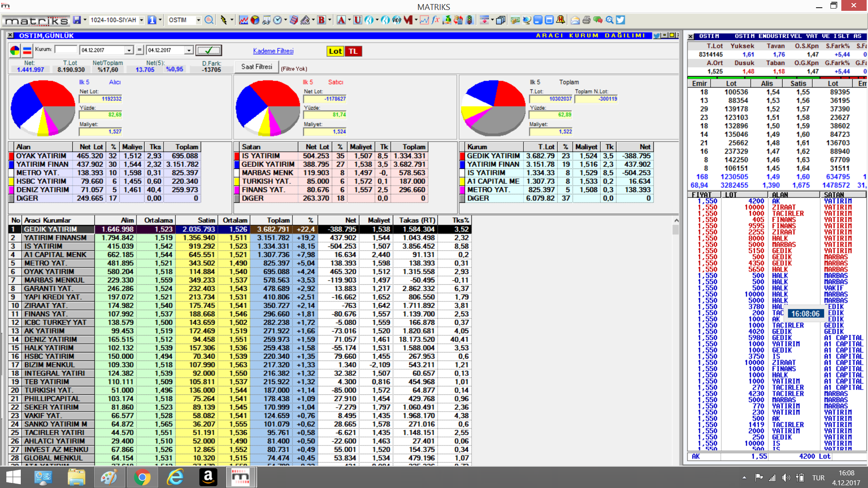Open the Kademe Filtresi link

pos(273,51)
